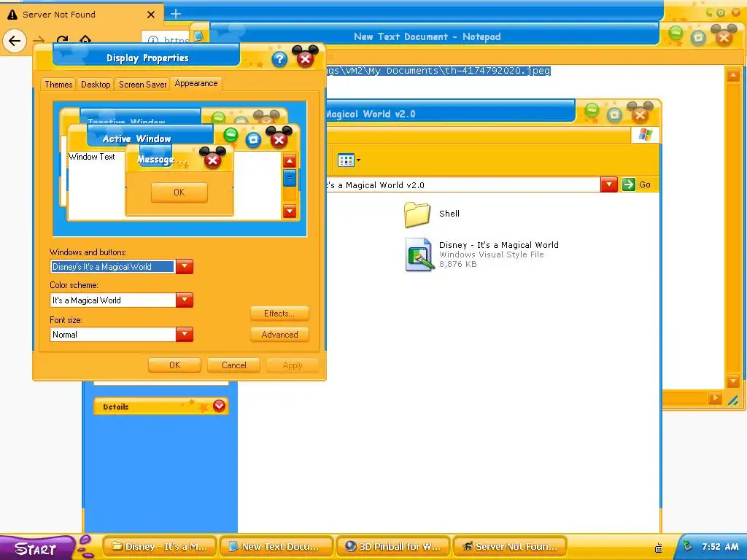Click the green Go arrow in Explorer

(628, 184)
